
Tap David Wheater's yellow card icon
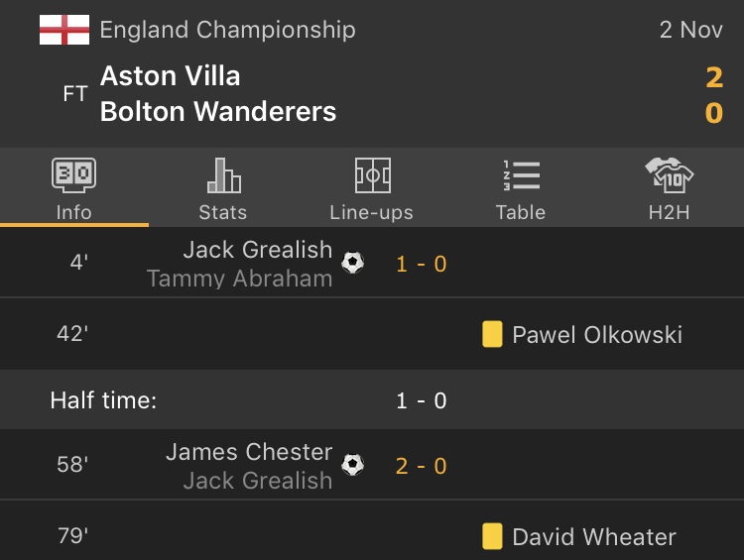(492, 536)
